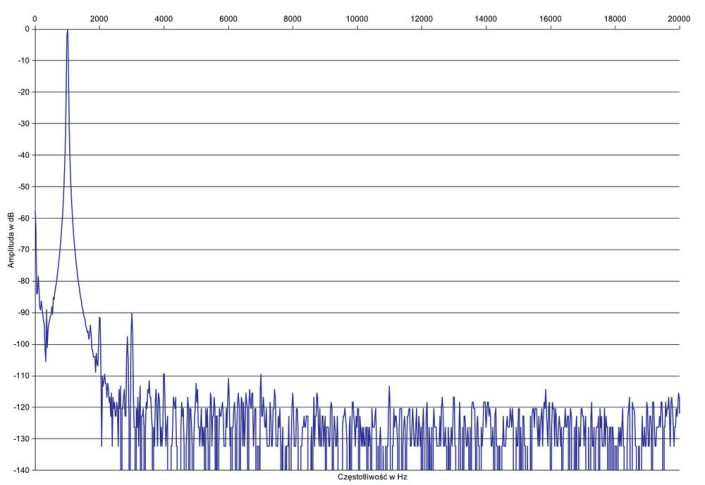The width and height of the screenshot is (705, 485).
Task: Click the -140 amplitude axis label
Action: [23, 470]
